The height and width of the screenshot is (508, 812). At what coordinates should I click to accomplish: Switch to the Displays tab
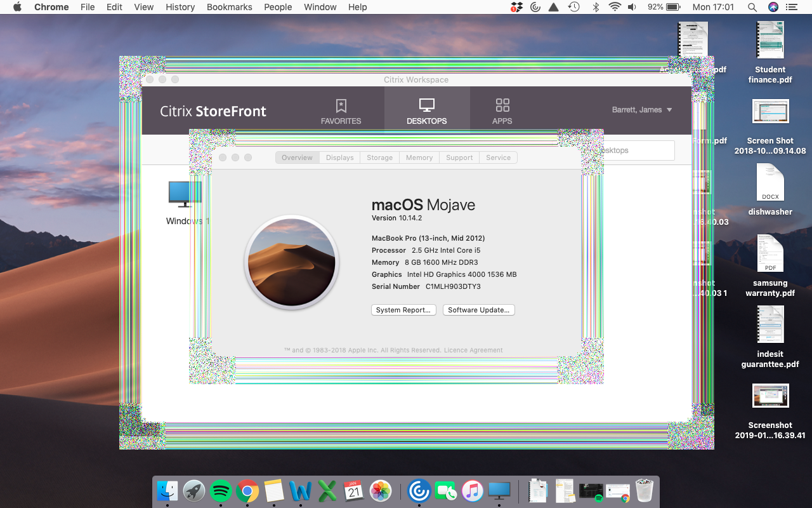(x=340, y=157)
